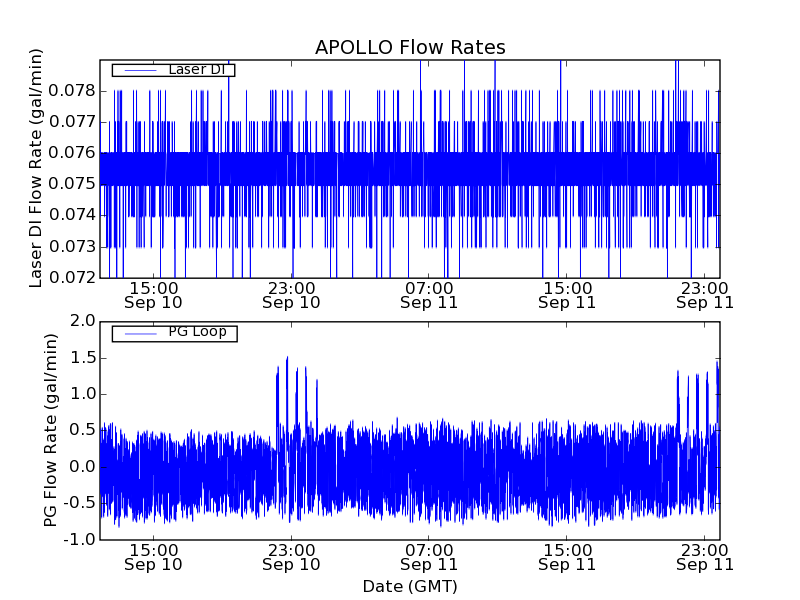Click the APOLLO Flow Rates chart title
Viewport: 800px width, 600px height.
coord(410,47)
